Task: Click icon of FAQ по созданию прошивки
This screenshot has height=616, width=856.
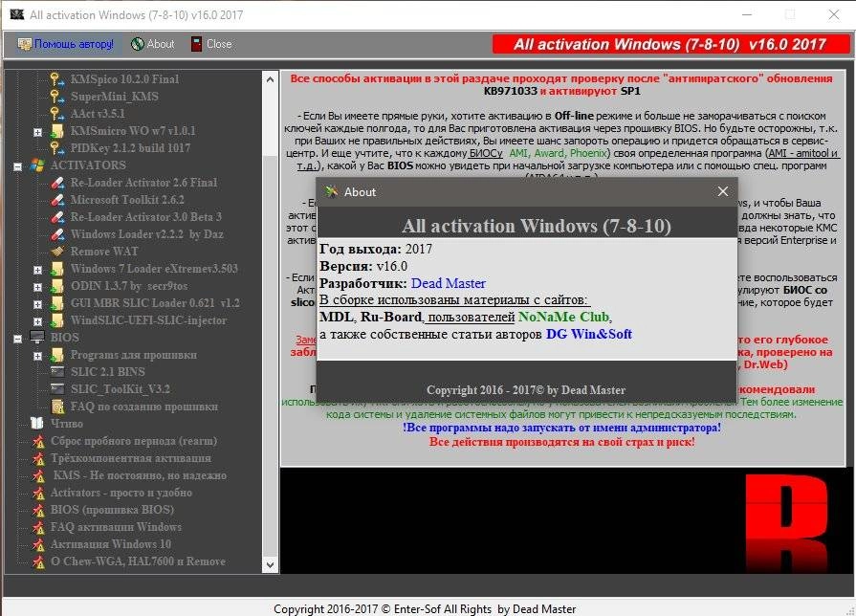Action: (56, 407)
